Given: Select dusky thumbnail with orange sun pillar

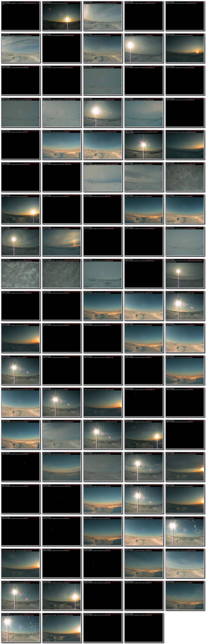Looking at the screenshot, I should click(62, 242).
